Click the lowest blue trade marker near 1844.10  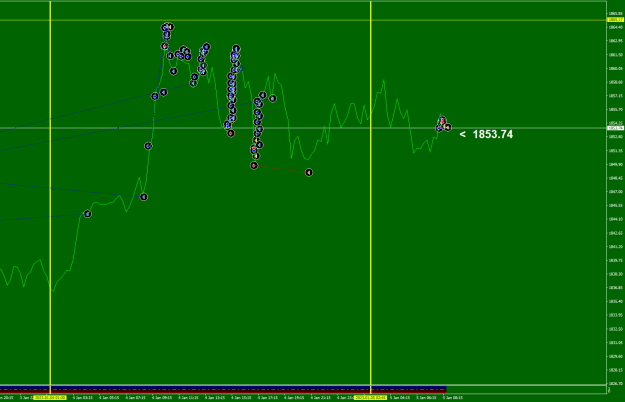click(x=87, y=214)
